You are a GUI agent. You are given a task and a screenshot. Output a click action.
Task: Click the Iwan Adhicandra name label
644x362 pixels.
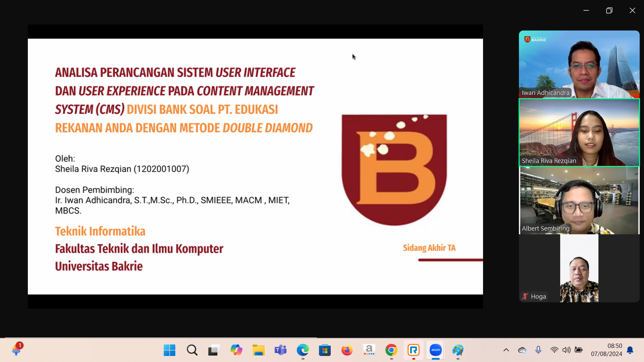coord(545,93)
